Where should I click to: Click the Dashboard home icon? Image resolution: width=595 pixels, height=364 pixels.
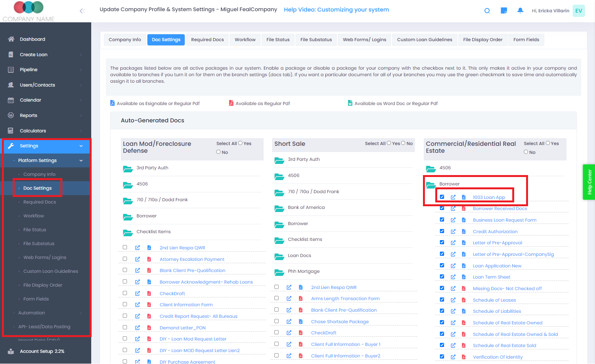(x=11, y=39)
